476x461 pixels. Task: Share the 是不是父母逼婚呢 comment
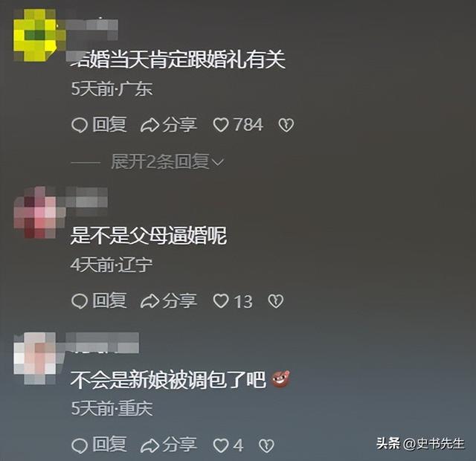(x=169, y=300)
